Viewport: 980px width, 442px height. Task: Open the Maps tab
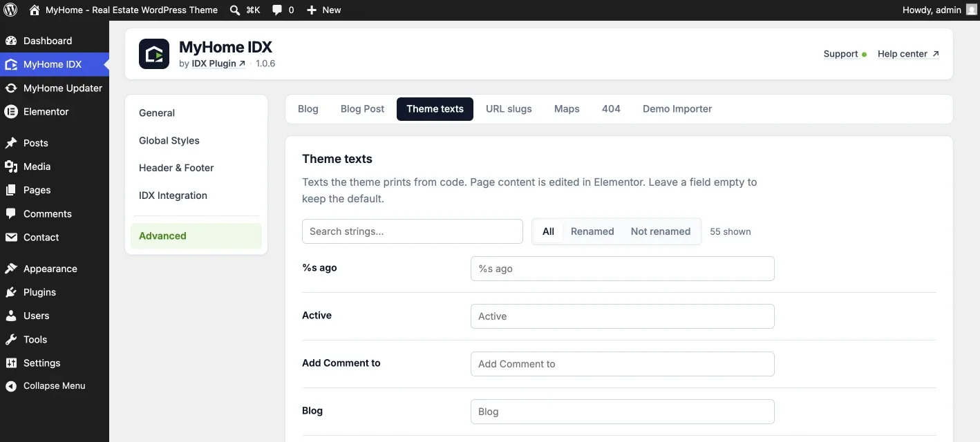(x=567, y=109)
